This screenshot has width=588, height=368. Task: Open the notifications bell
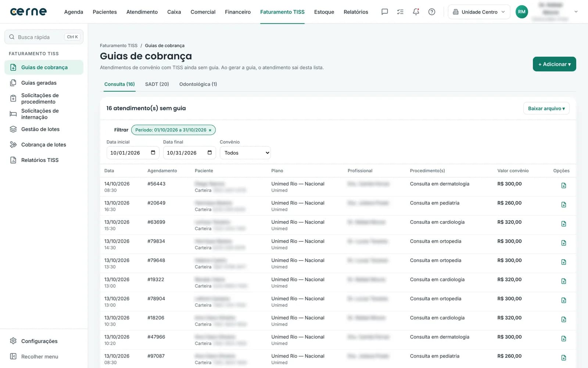click(416, 12)
